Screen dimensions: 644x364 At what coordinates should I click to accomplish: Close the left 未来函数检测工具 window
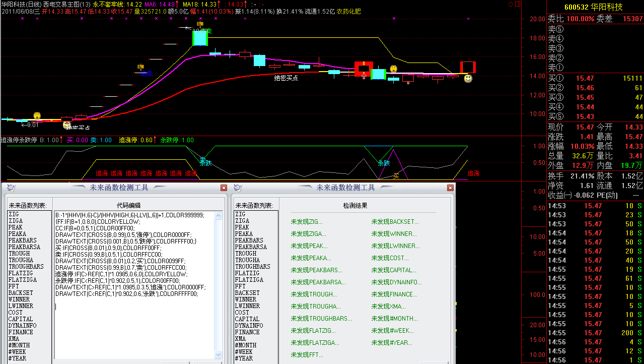[x=224, y=188]
